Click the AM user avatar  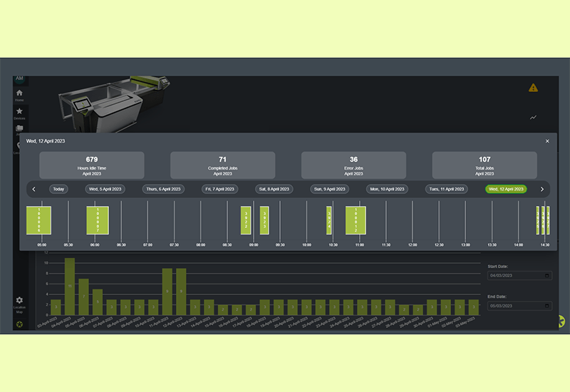19,79
